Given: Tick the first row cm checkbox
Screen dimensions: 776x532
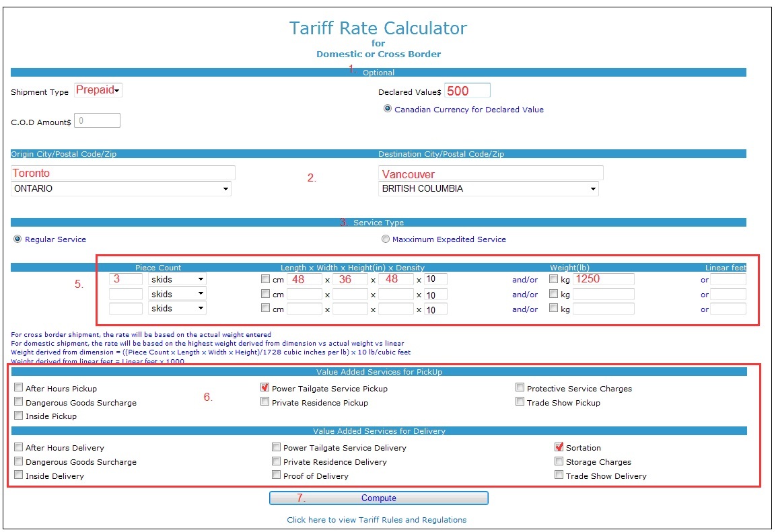Looking at the screenshot, I should tap(265, 279).
